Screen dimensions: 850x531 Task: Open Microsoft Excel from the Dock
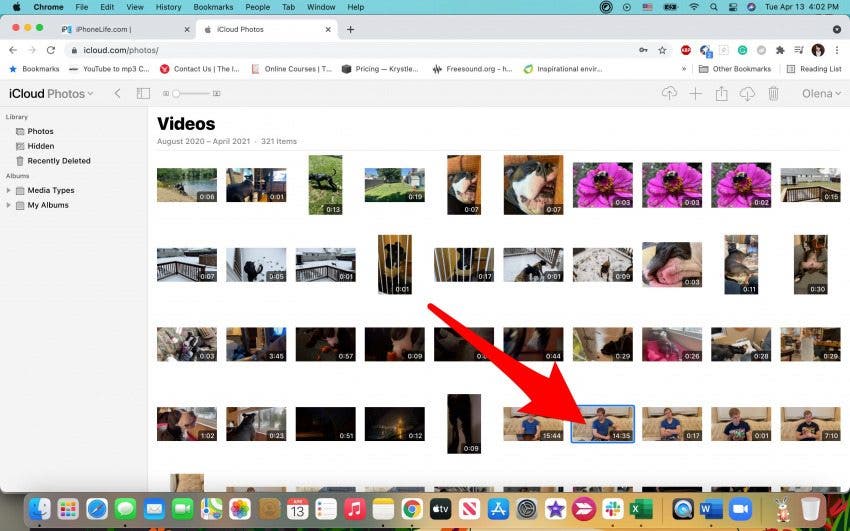tap(641, 509)
